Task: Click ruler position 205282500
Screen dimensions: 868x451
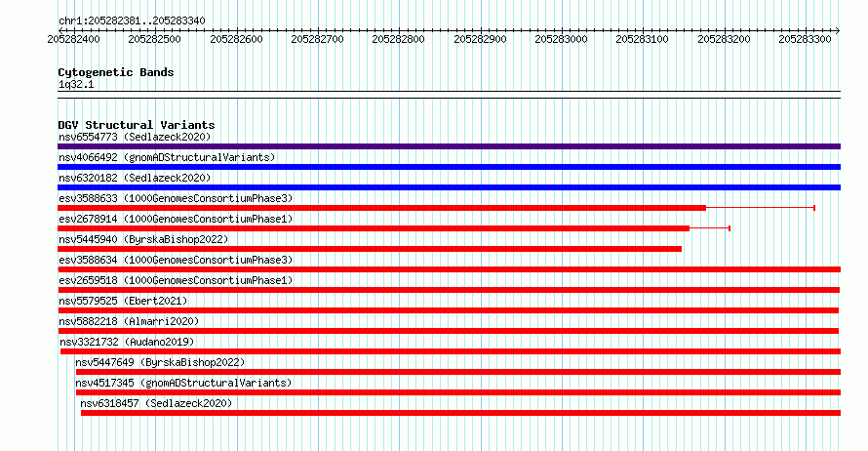Action: (x=154, y=39)
